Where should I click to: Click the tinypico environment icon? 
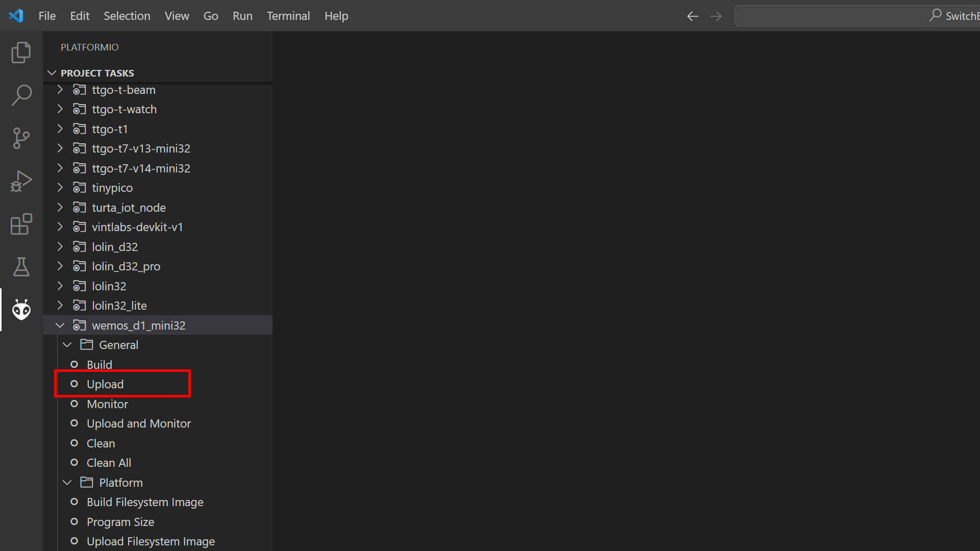tap(79, 188)
